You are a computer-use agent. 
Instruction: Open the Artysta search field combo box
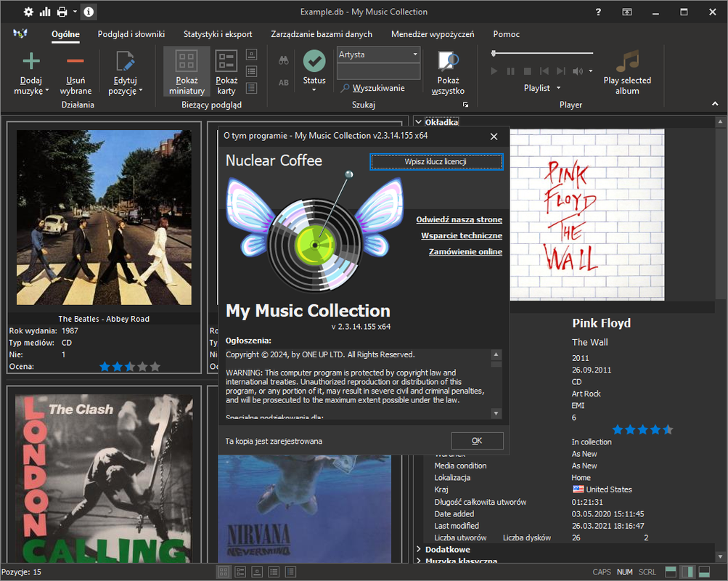click(x=378, y=54)
